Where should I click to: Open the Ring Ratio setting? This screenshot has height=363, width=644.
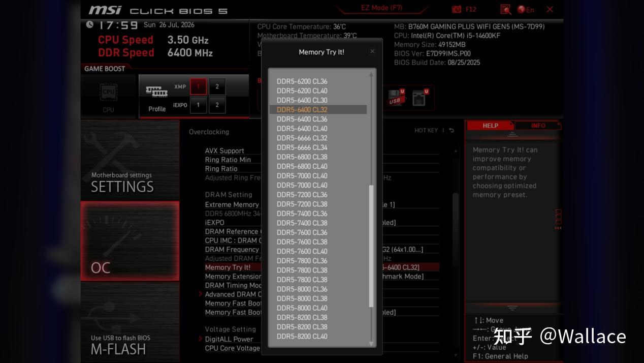tap(322, 169)
